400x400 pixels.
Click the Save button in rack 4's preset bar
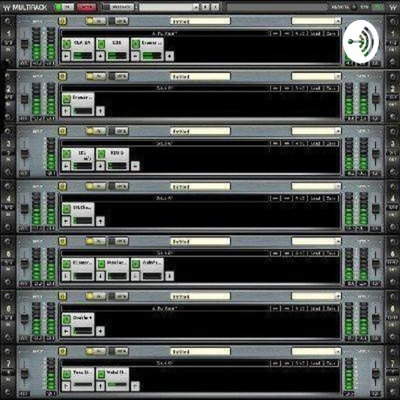pyautogui.click(x=330, y=198)
